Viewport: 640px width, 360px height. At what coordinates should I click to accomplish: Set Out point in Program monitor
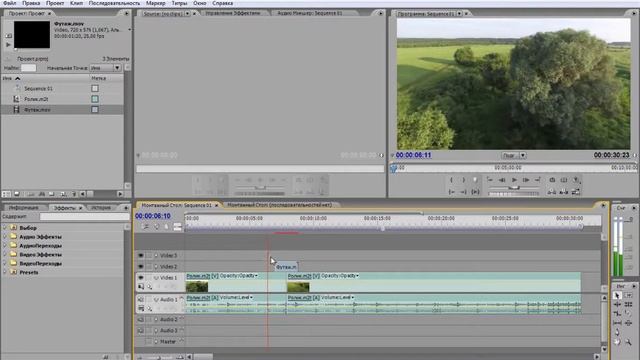point(463,180)
